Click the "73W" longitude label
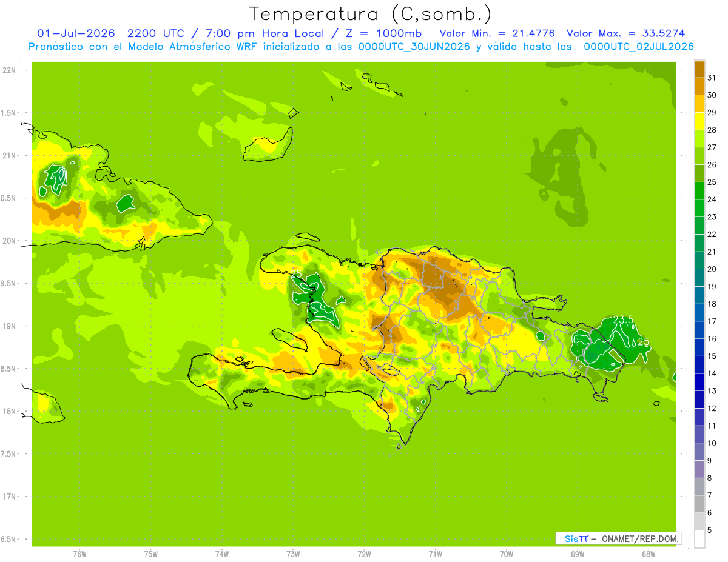Image resolution: width=728 pixels, height=562 pixels. (293, 554)
